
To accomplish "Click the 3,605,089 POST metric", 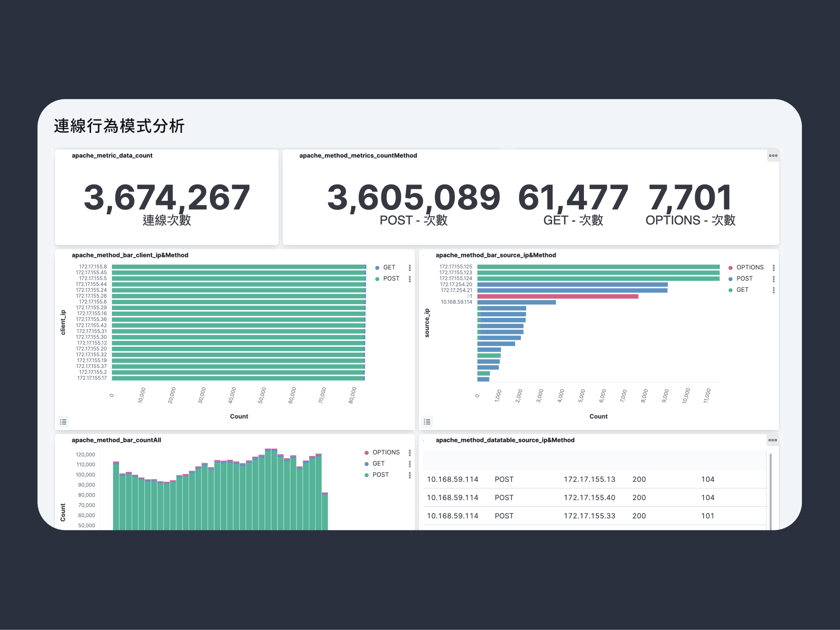I will pyautogui.click(x=414, y=197).
